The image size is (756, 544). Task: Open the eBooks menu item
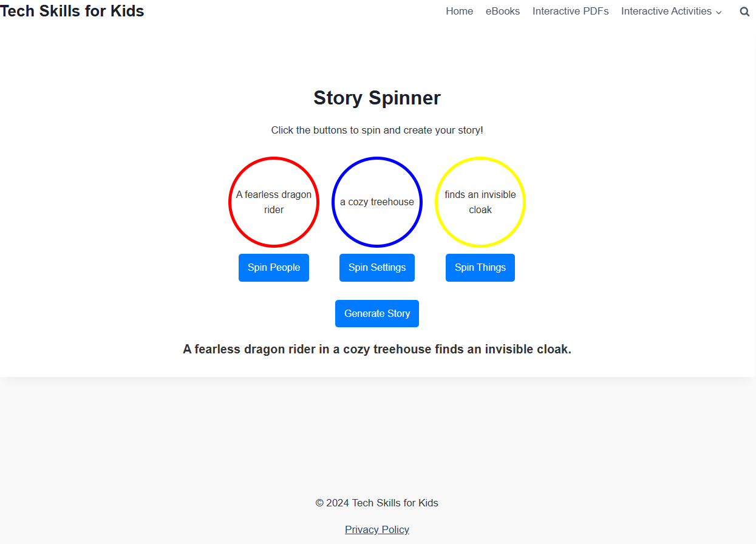coord(503,11)
